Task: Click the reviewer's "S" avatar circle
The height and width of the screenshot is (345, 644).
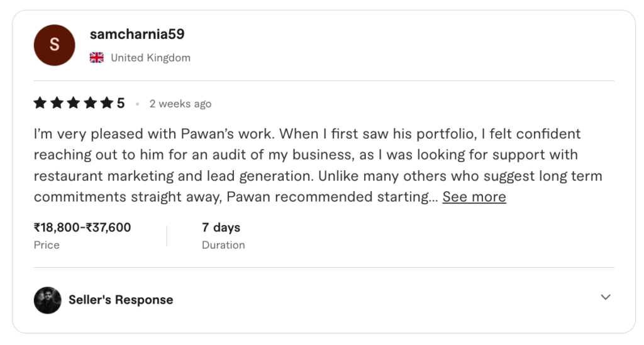Action: 54,45
